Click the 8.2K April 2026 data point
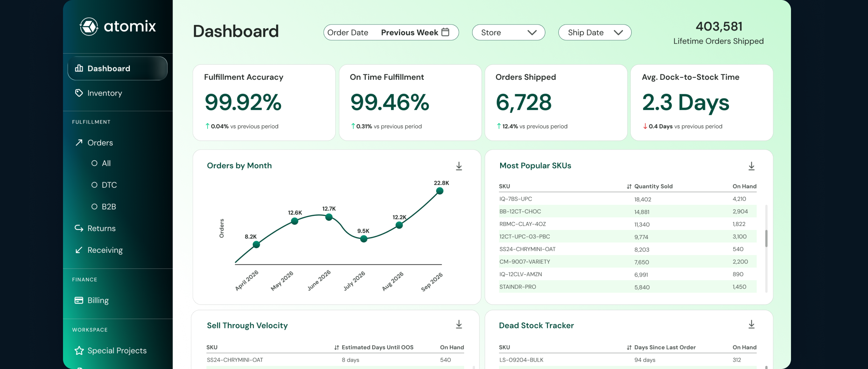This screenshot has height=369, width=868. tap(256, 244)
